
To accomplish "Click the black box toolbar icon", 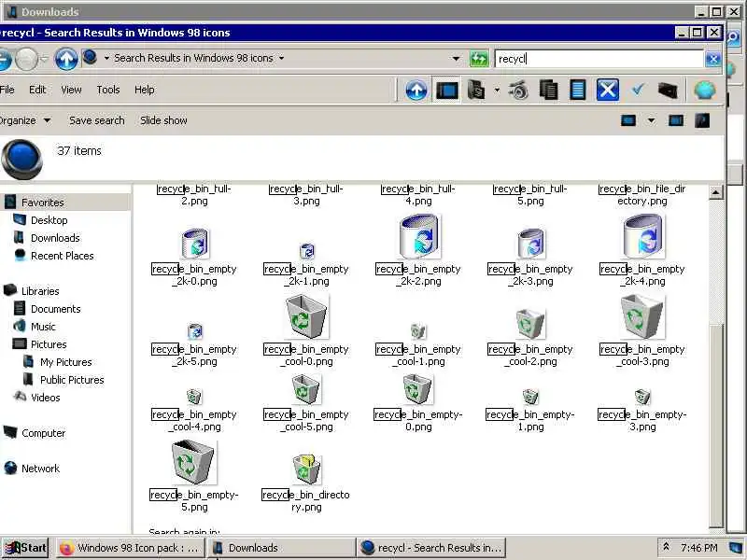I will (x=668, y=90).
